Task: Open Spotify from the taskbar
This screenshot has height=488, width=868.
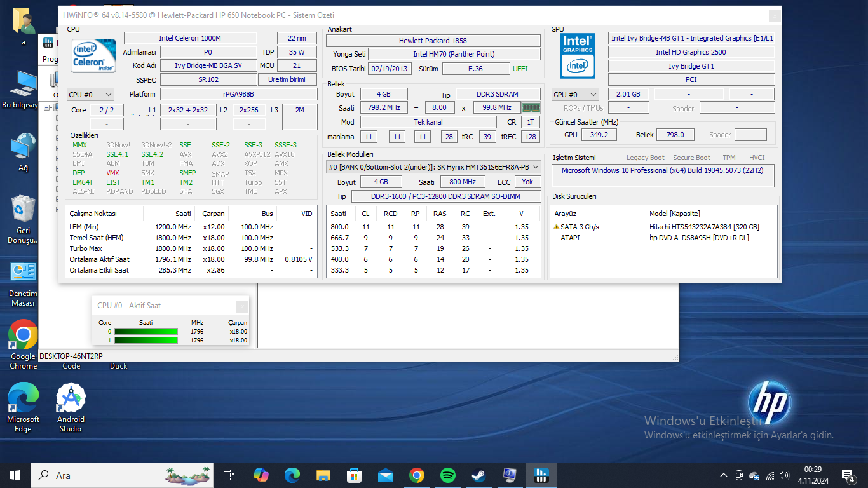Action: point(447,475)
